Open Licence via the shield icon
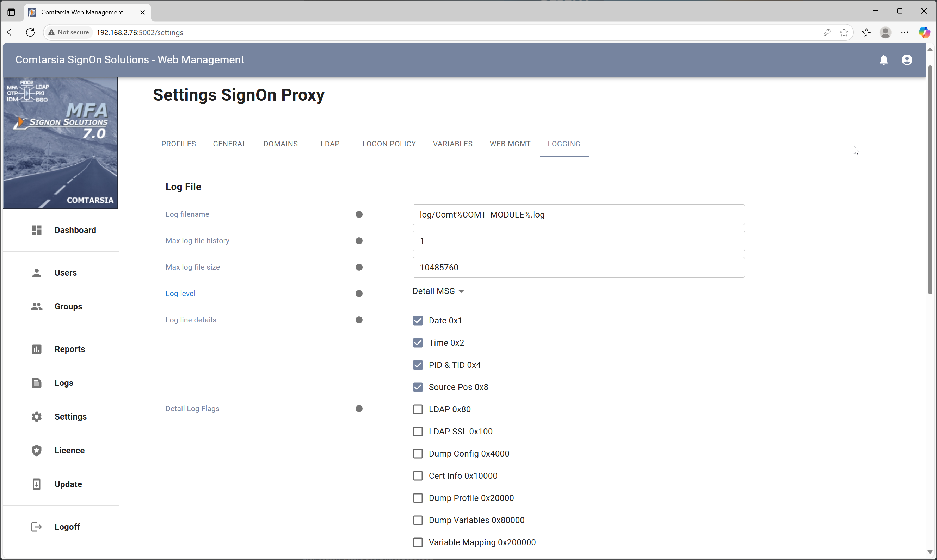This screenshot has height=560, width=937. [x=36, y=450]
